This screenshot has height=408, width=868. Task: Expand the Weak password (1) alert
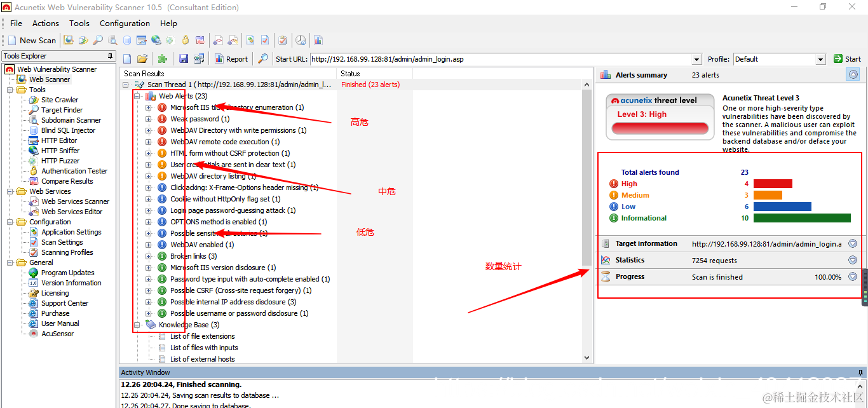(149, 119)
